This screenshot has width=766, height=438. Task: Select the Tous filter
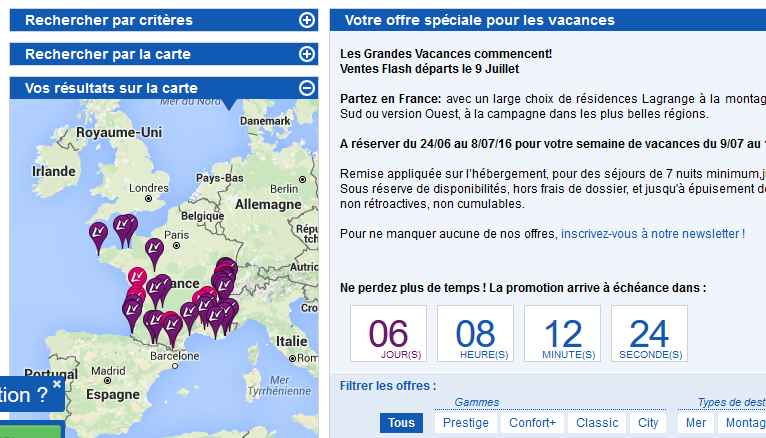click(x=401, y=423)
